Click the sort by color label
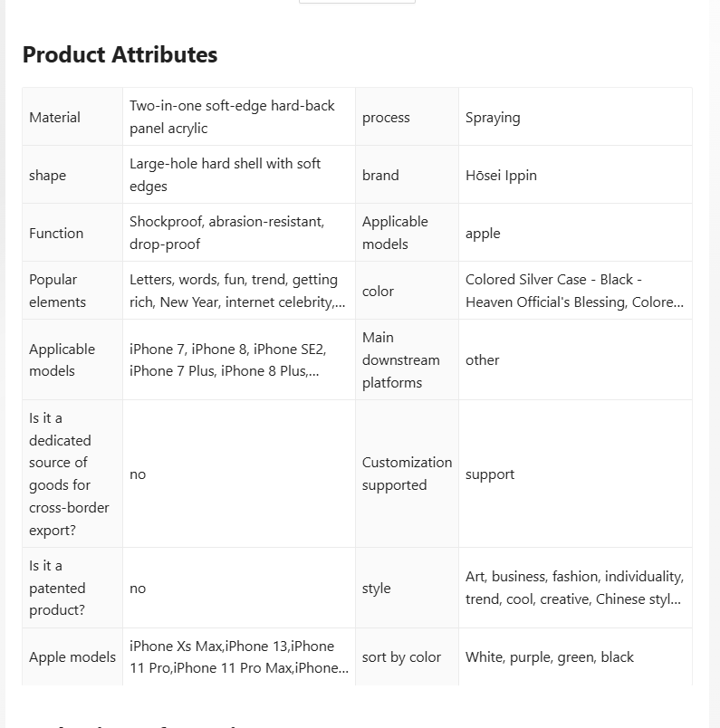Screen dimensions: 720x728 [401, 657]
